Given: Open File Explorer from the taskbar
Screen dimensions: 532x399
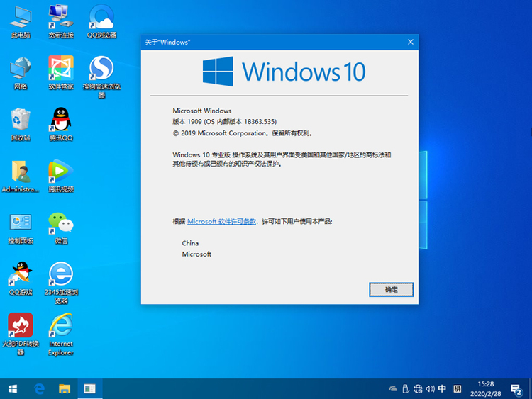Looking at the screenshot, I should click(65, 388).
